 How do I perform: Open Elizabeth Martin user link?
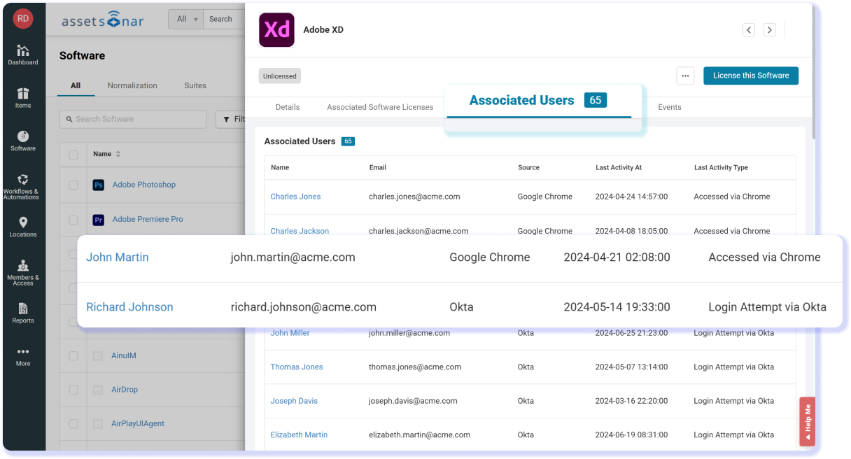point(299,435)
